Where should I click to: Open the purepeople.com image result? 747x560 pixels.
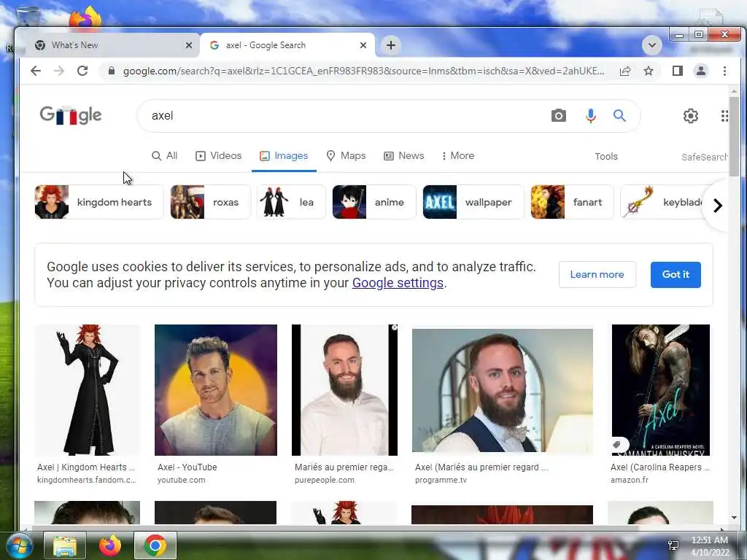tap(344, 390)
